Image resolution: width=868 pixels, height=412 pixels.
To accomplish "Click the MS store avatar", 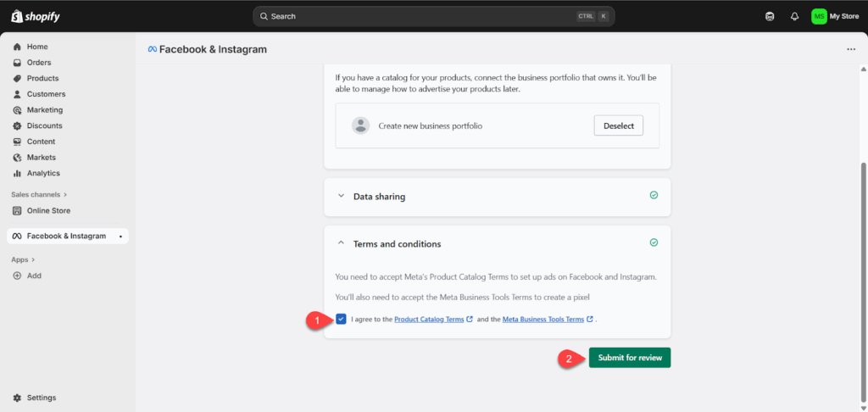I will click(819, 16).
